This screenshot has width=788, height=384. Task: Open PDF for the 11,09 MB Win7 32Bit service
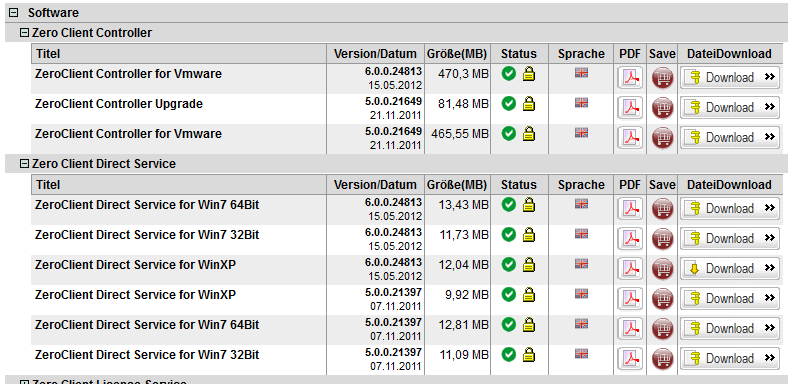point(630,358)
